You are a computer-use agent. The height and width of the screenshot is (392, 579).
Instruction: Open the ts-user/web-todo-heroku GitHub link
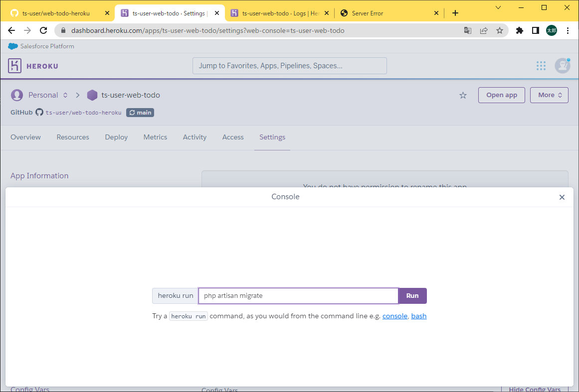tap(83, 113)
